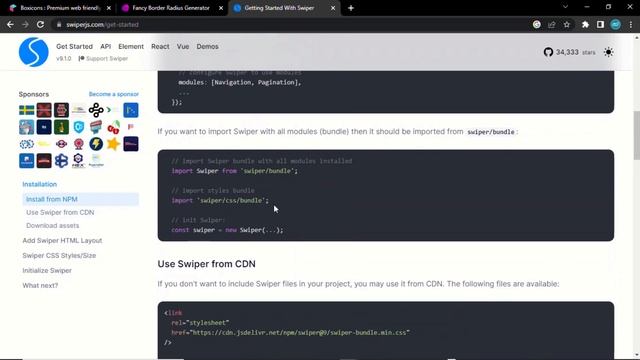640x360 pixels.
Task: Select Install from NPM in sidebar
Action: tap(80, 199)
